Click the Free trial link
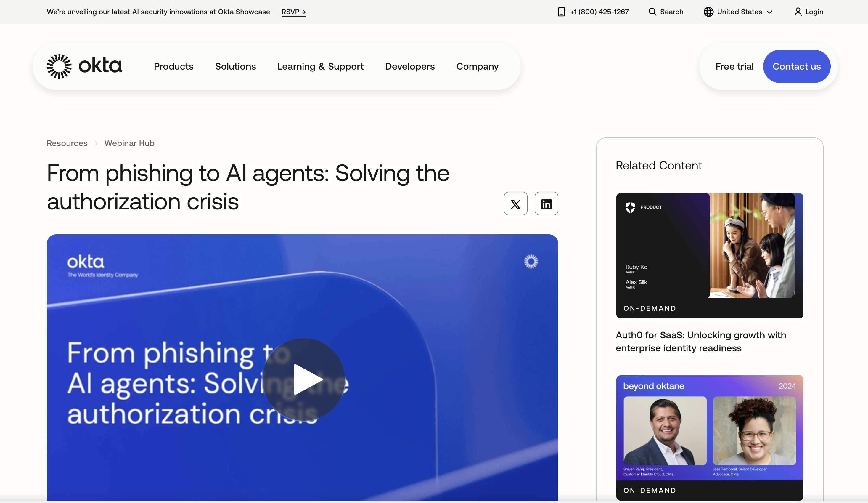This screenshot has height=503, width=868. click(x=734, y=66)
